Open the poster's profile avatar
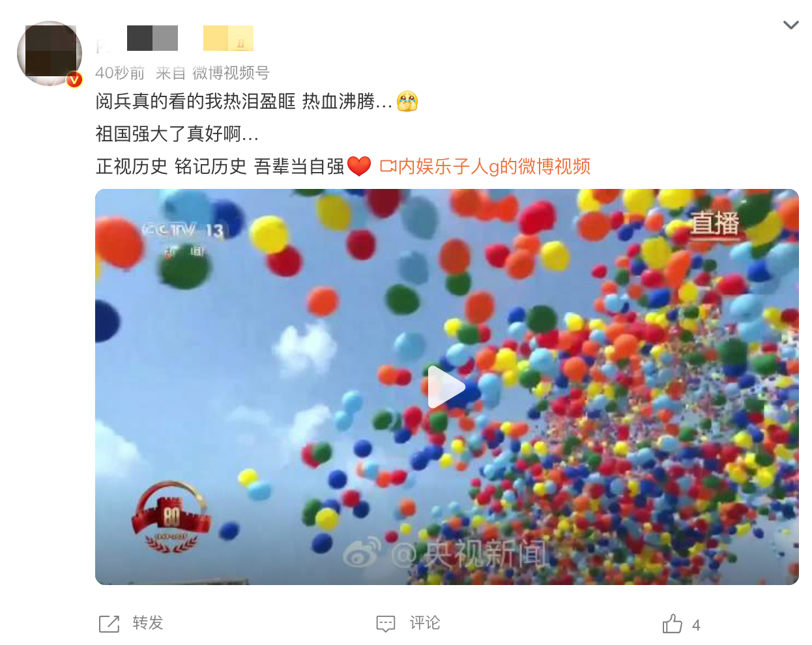This screenshot has height=645, width=812. coord(50,53)
